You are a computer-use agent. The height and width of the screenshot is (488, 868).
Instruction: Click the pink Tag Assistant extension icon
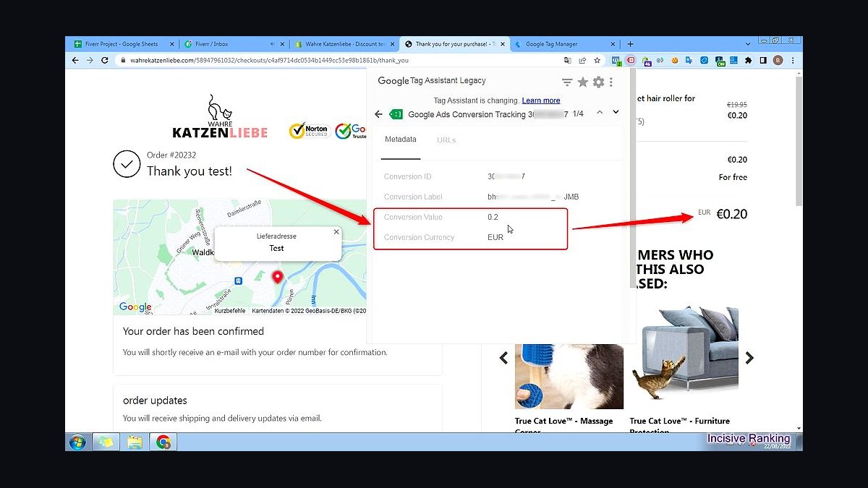point(631,61)
